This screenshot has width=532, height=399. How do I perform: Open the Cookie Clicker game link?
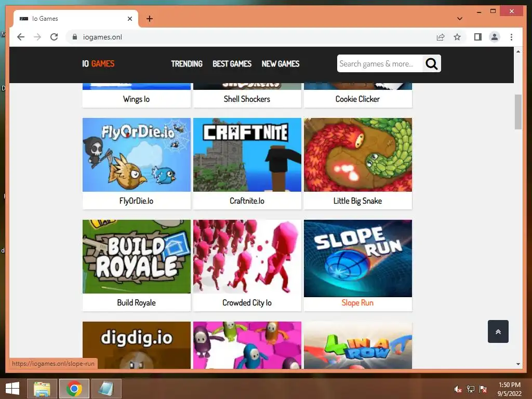pyautogui.click(x=357, y=99)
